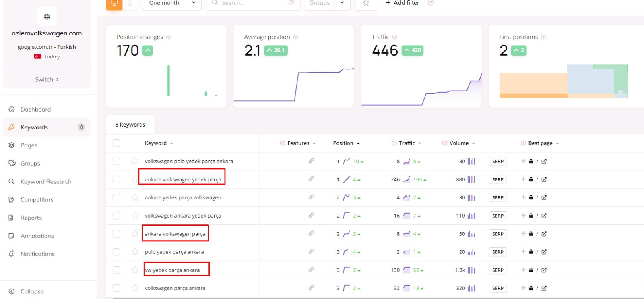Click the favorites star filter button
644x299 pixels.
[366, 3]
